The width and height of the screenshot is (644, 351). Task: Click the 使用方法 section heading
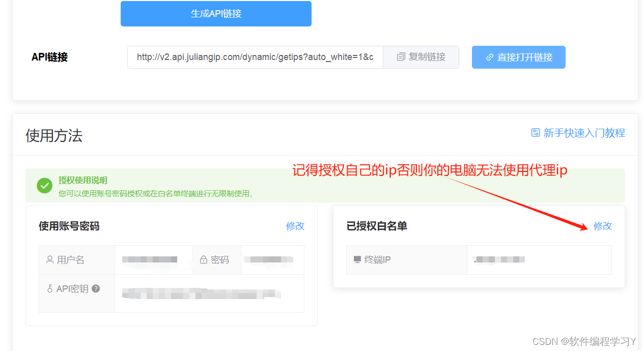point(54,135)
